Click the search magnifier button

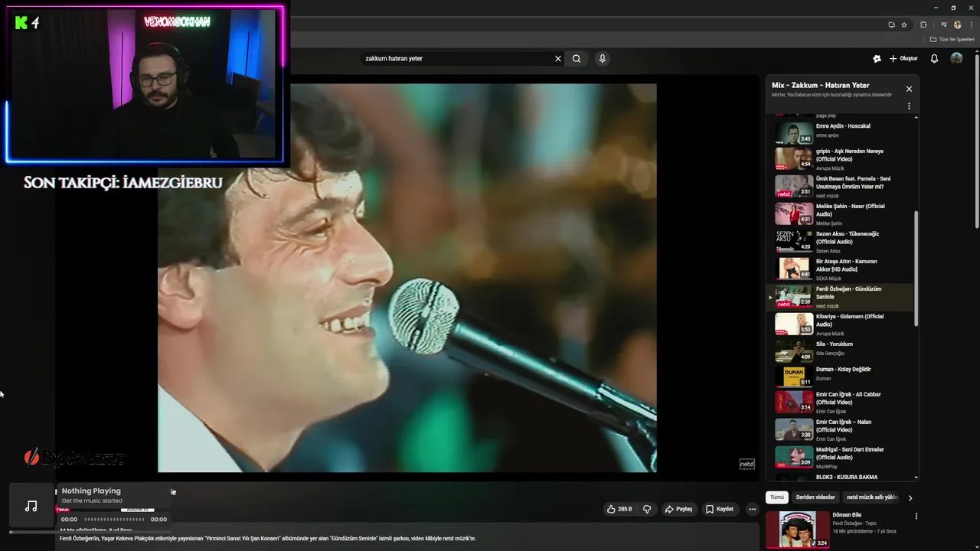[577, 58]
